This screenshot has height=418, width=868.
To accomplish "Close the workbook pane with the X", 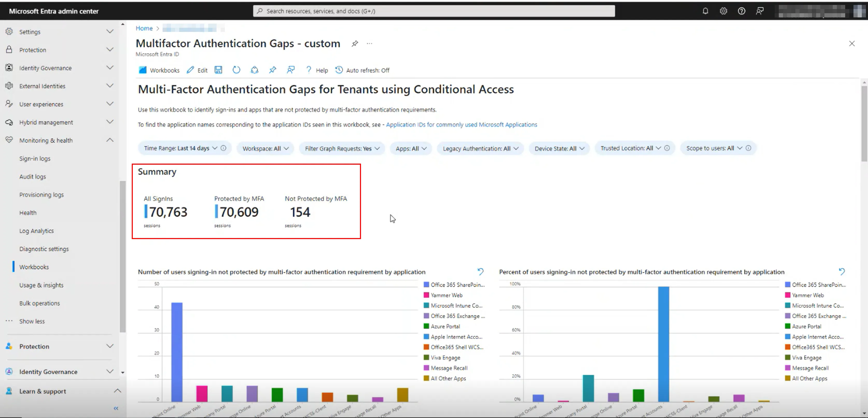I will pyautogui.click(x=852, y=44).
